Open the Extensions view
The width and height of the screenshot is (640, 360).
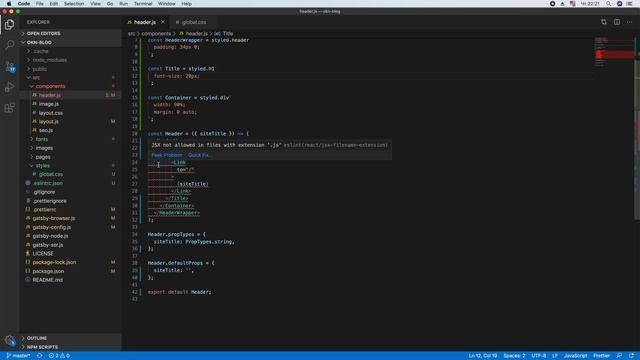click(x=9, y=108)
